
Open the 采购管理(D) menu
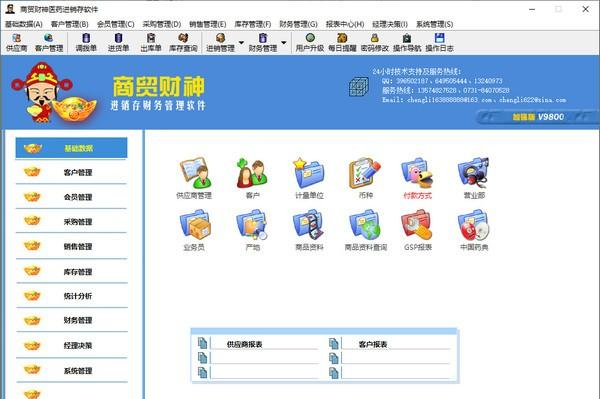(161, 24)
